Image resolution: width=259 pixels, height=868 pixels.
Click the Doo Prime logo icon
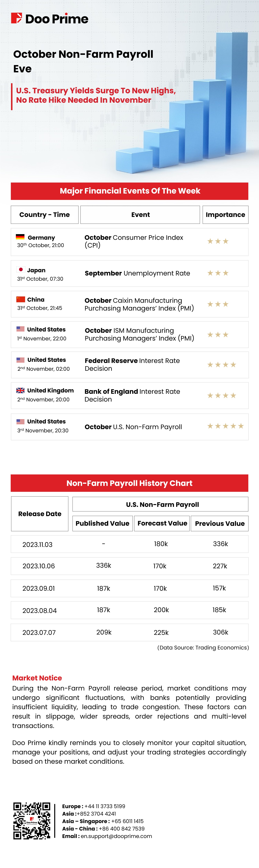click(17, 18)
